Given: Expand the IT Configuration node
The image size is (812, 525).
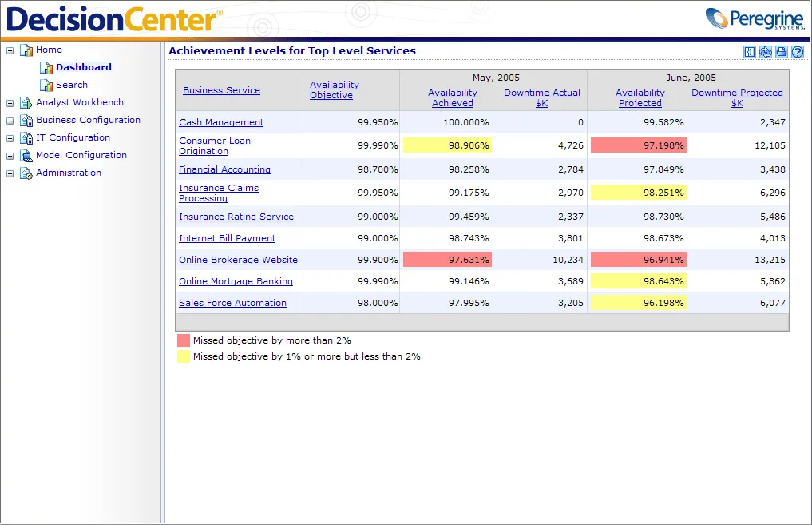Looking at the screenshot, I should pyautogui.click(x=10, y=138).
